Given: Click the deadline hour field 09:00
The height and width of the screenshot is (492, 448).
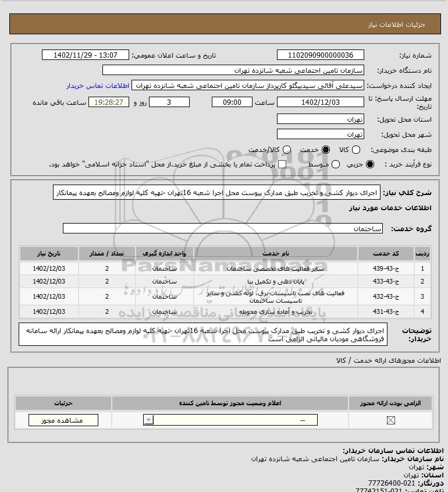Looking at the screenshot, I should coord(232,102).
